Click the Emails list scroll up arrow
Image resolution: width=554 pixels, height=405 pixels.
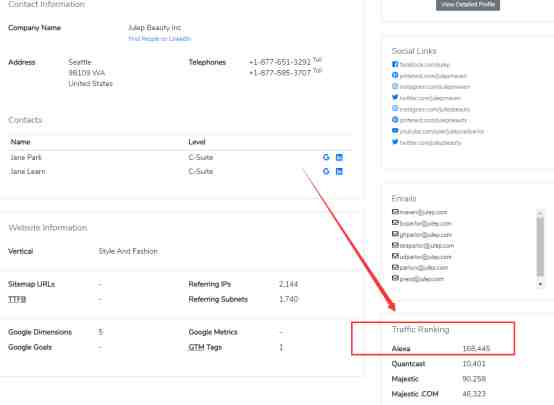pos(540,212)
